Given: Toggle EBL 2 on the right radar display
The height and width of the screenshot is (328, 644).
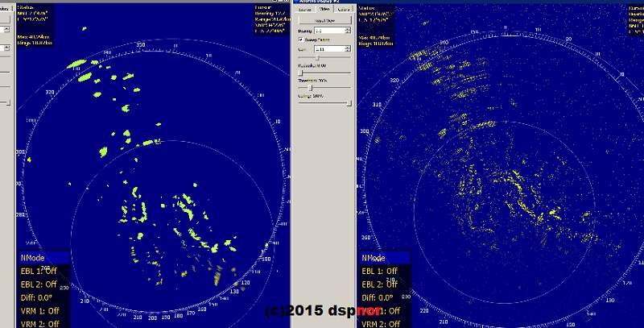Looking at the screenshot, I should tap(380, 284).
